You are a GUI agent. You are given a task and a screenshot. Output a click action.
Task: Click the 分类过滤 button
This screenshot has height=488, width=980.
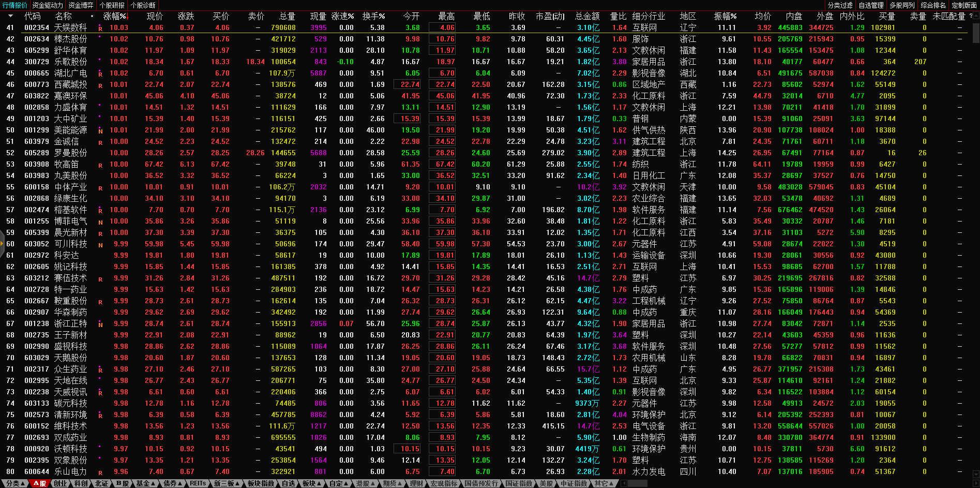840,5
